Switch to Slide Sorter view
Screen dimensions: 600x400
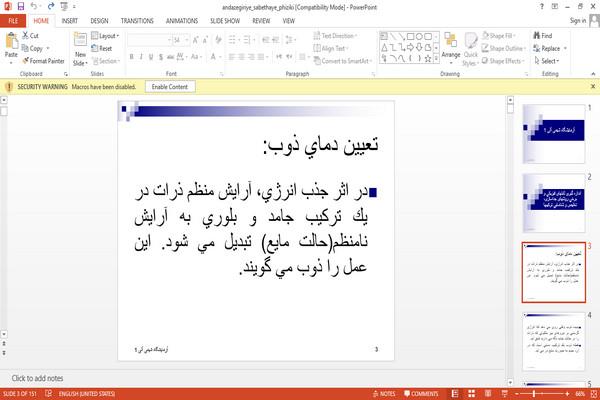(x=471, y=393)
